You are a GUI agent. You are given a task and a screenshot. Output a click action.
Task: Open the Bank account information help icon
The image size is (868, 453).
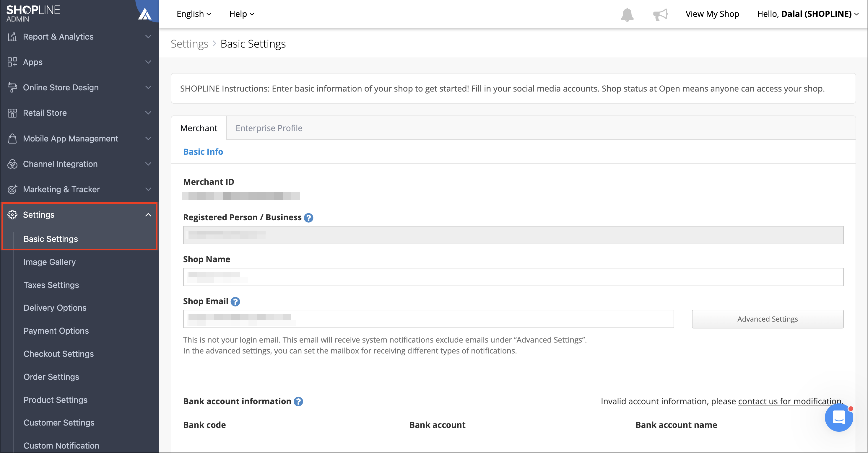pos(298,402)
